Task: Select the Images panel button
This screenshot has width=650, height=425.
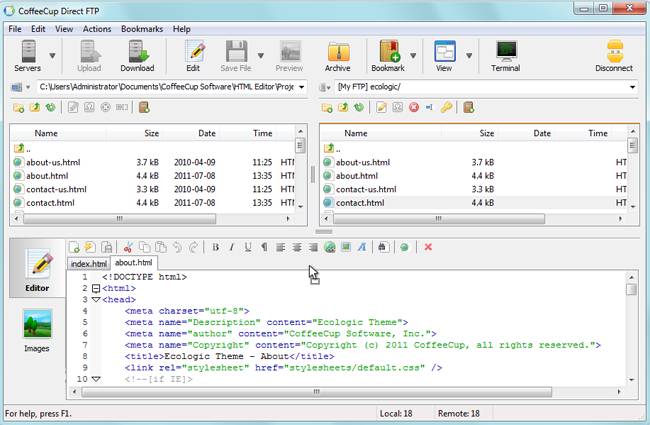Action: click(37, 330)
